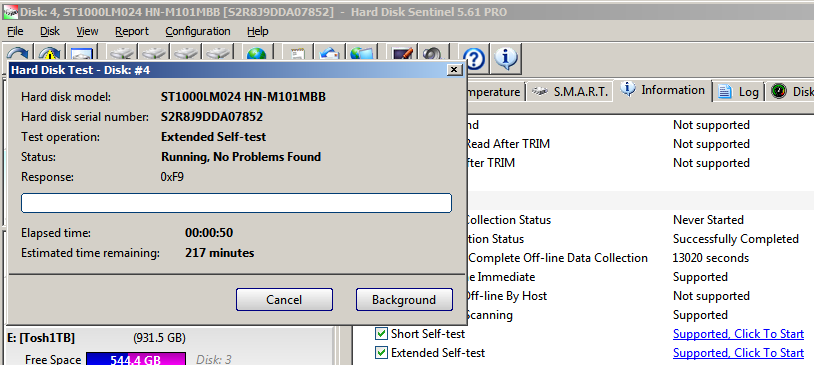Open the Help menu
814x365 pixels.
pyautogui.click(x=257, y=31)
